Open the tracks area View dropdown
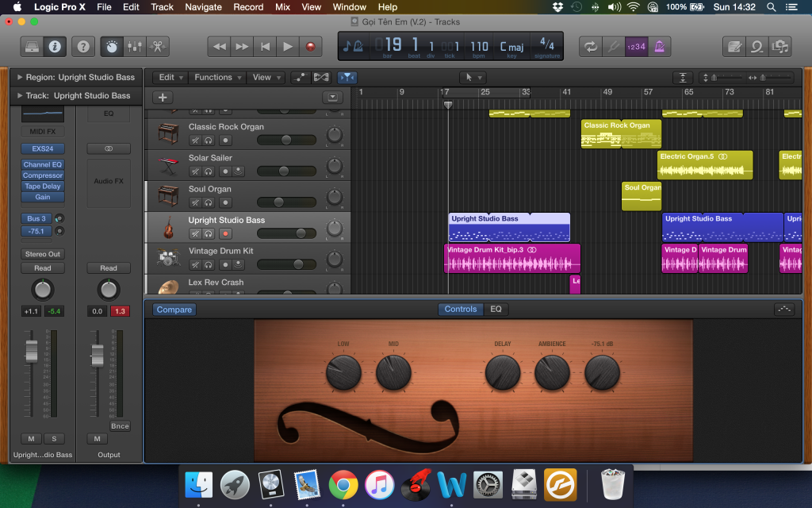This screenshot has height=508, width=812. pos(266,77)
